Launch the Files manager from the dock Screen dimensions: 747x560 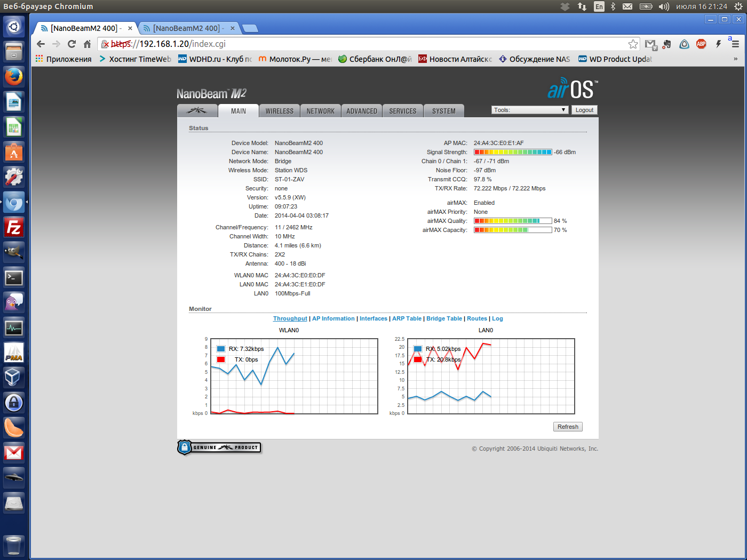coord(14,52)
